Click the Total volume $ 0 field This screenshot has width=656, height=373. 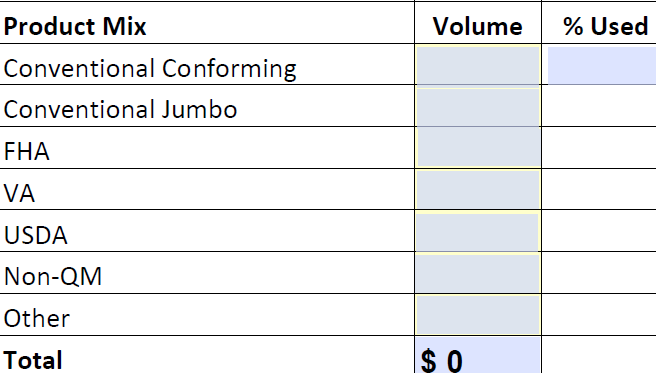click(x=478, y=355)
